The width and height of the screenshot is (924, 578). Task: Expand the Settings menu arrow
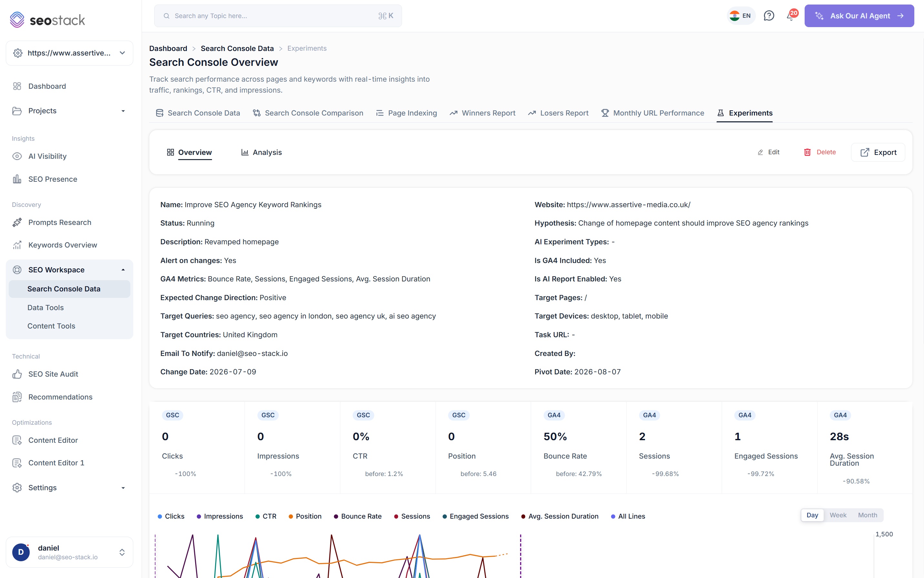coord(123,488)
